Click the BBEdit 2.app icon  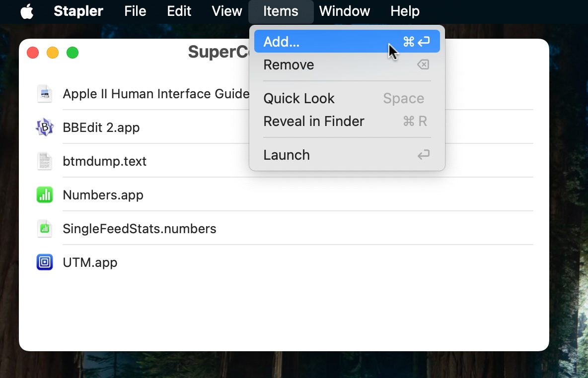click(x=45, y=127)
